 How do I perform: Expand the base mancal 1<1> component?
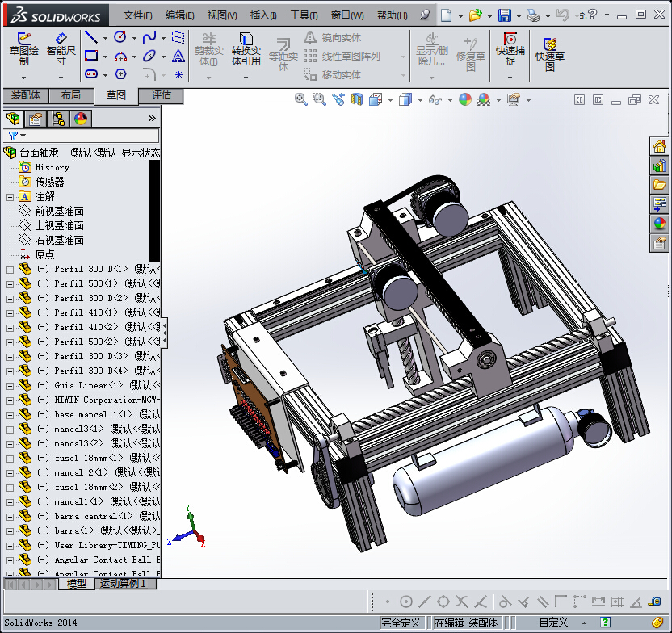click(x=10, y=416)
